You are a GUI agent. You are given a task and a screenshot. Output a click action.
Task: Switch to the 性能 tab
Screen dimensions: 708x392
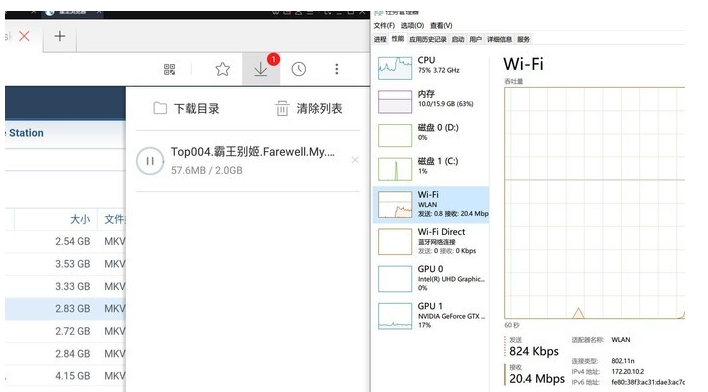397,39
